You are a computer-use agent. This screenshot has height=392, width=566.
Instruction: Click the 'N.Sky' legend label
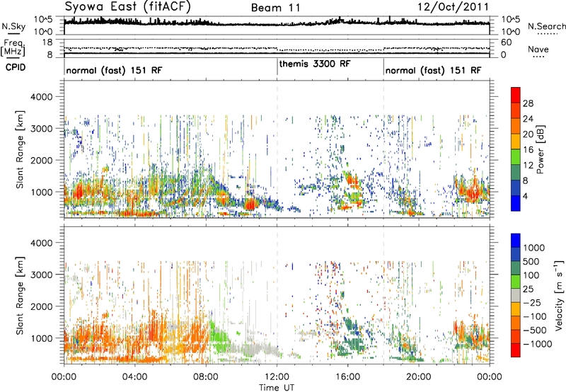pos(13,26)
